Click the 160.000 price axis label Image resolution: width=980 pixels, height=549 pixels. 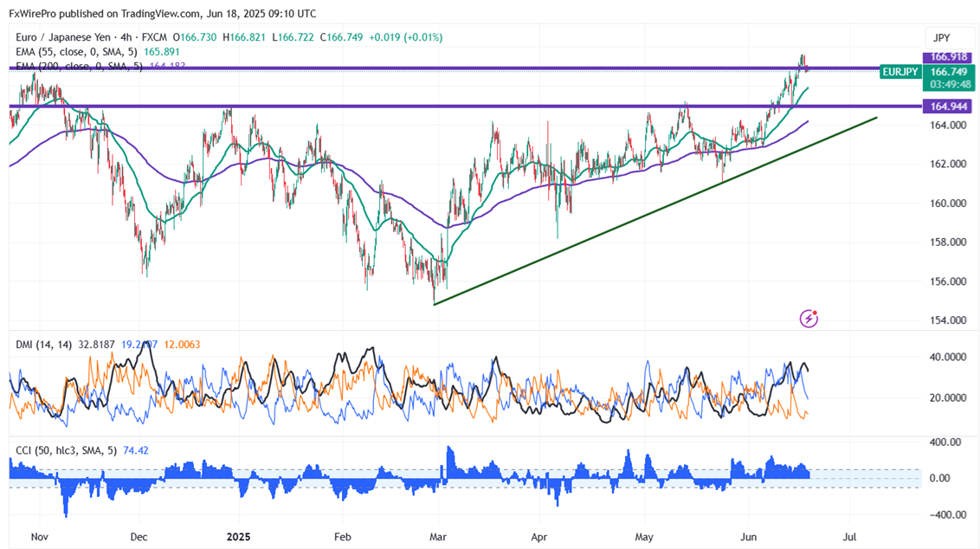click(948, 203)
